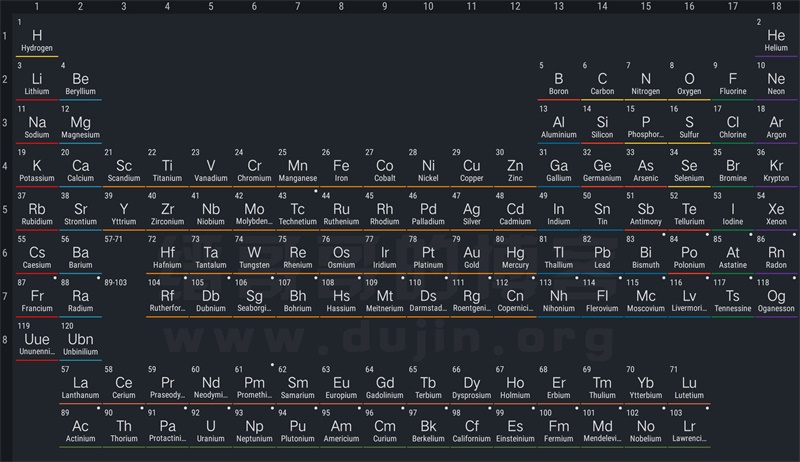This screenshot has width=800, height=462.
Task: Click the Tennessine cell
Action: [733, 296]
